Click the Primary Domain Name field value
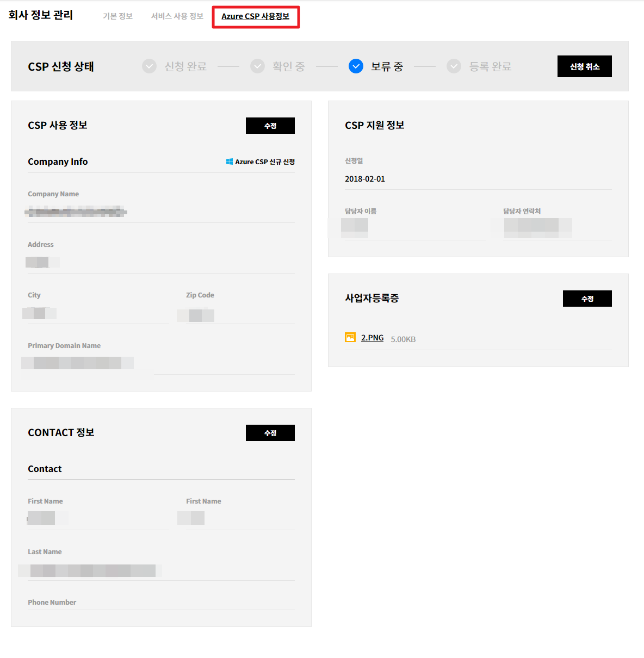 pos(77,363)
